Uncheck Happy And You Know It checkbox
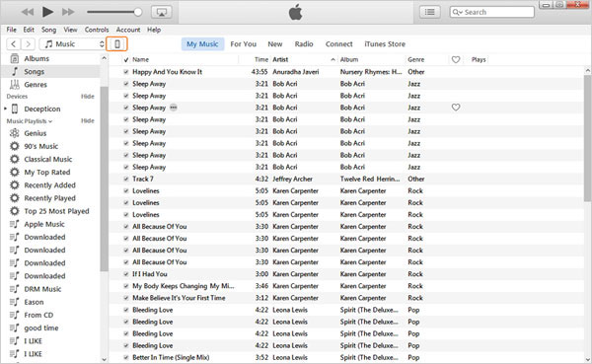The width and height of the screenshot is (592, 364). pyautogui.click(x=126, y=72)
